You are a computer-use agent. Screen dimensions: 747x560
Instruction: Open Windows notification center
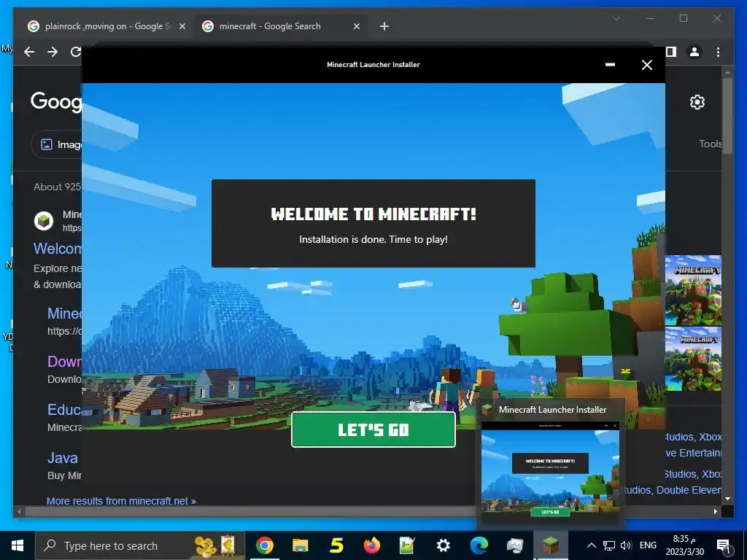pos(724,546)
